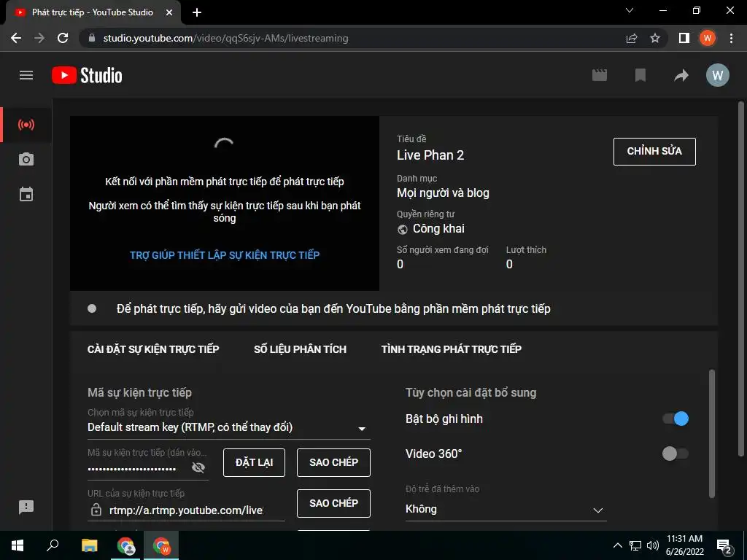Open the Chrome profile W icon
The width and height of the screenshot is (747, 560).
tap(708, 38)
